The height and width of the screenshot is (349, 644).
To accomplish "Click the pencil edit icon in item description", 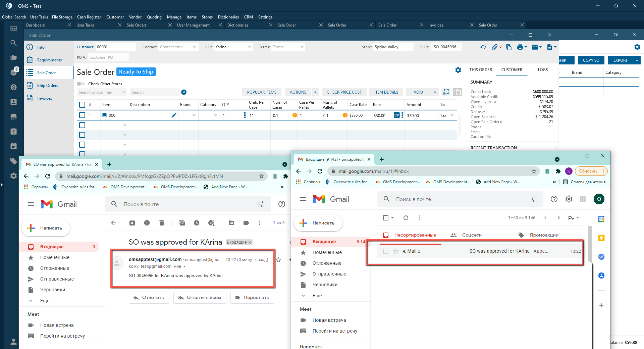I will point(174,115).
